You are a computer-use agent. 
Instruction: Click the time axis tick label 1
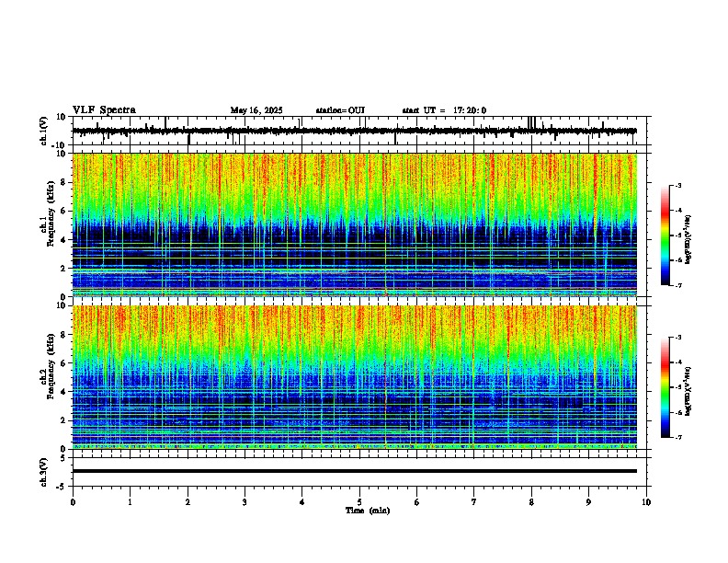[x=130, y=502]
